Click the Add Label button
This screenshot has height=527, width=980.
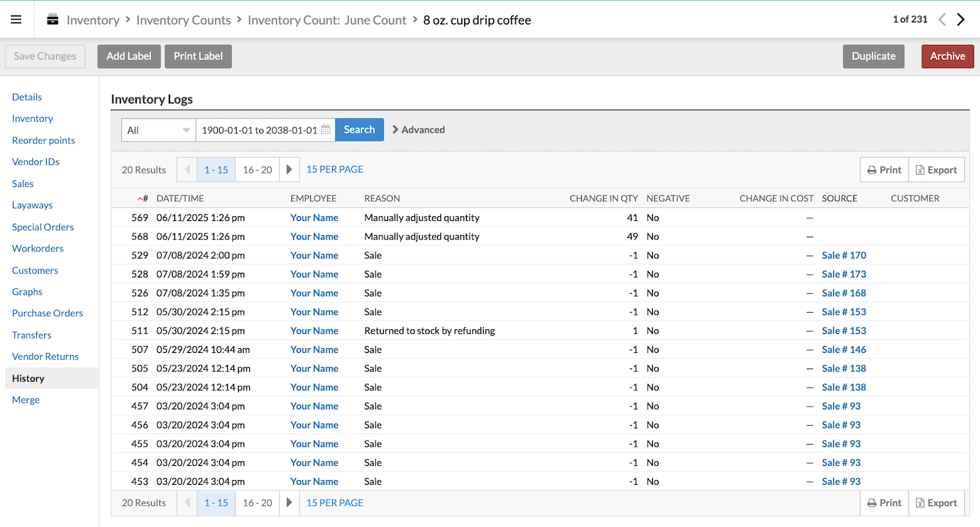click(x=129, y=56)
